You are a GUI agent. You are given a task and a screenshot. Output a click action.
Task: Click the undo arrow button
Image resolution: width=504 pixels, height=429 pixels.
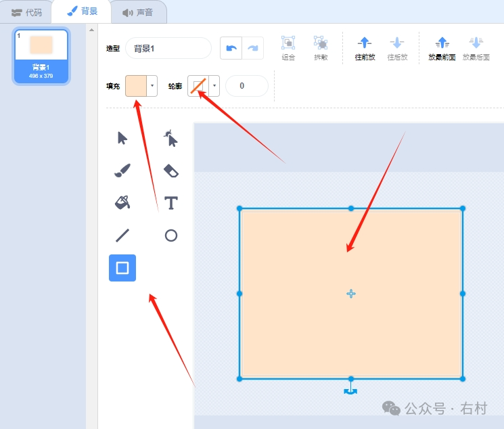click(231, 48)
